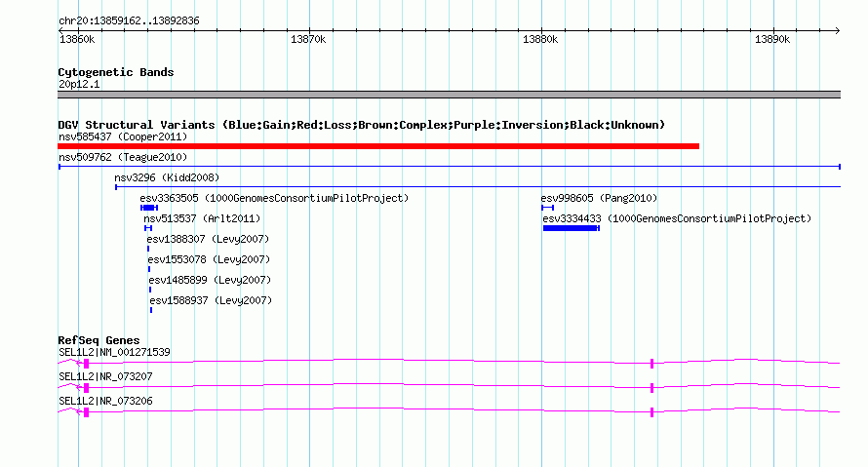The image size is (868, 467).
Task: Open the esv1485899 (Levy2007) label
Action: pos(210,280)
